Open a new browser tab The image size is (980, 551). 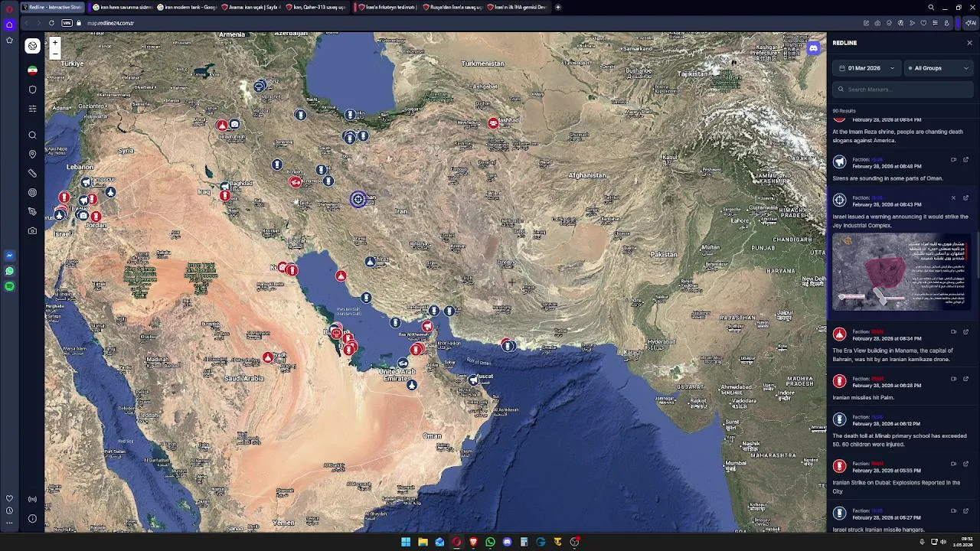pos(558,7)
